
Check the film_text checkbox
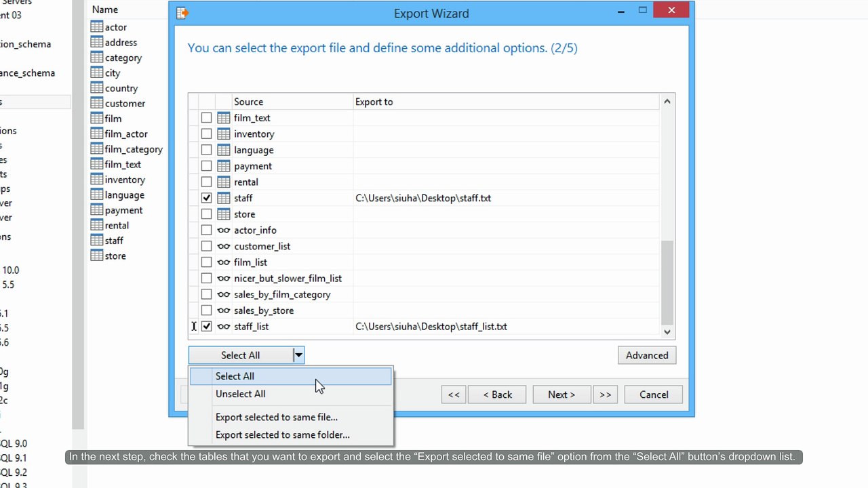pyautogui.click(x=207, y=118)
